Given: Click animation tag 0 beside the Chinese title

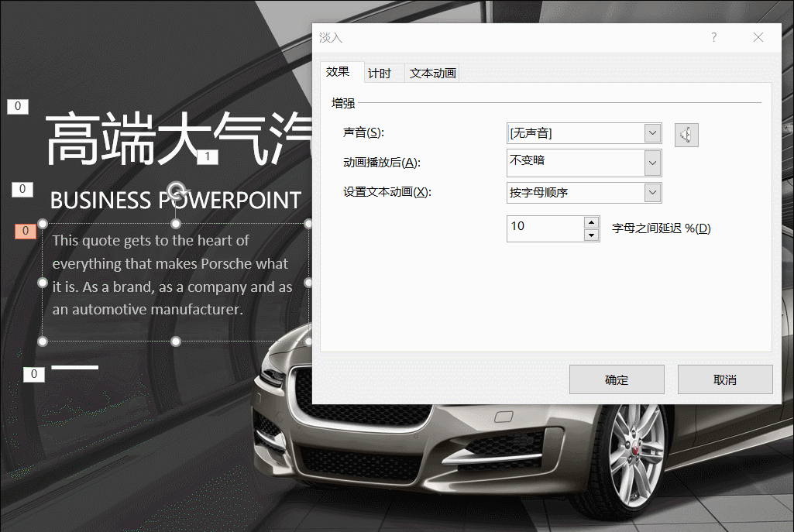Looking at the screenshot, I should point(18,106).
